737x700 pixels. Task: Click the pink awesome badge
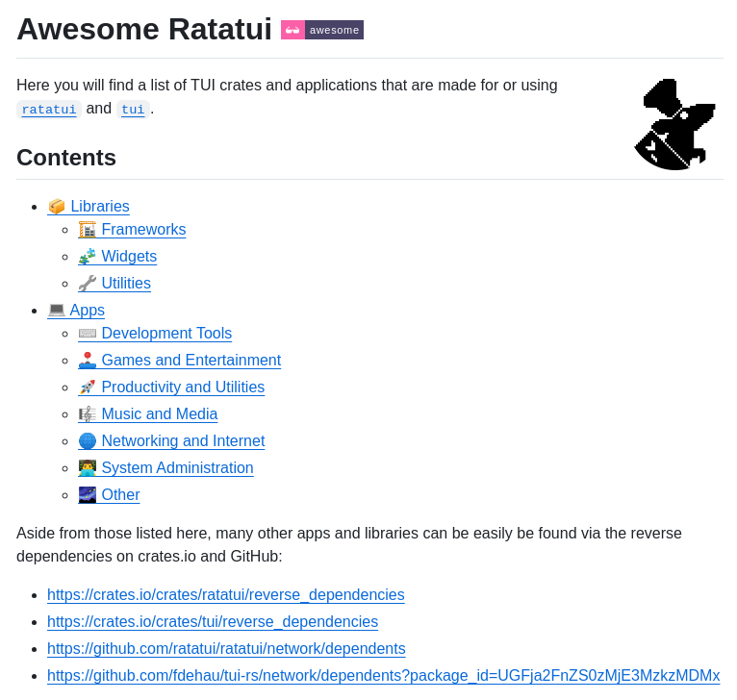pyautogui.click(x=322, y=30)
